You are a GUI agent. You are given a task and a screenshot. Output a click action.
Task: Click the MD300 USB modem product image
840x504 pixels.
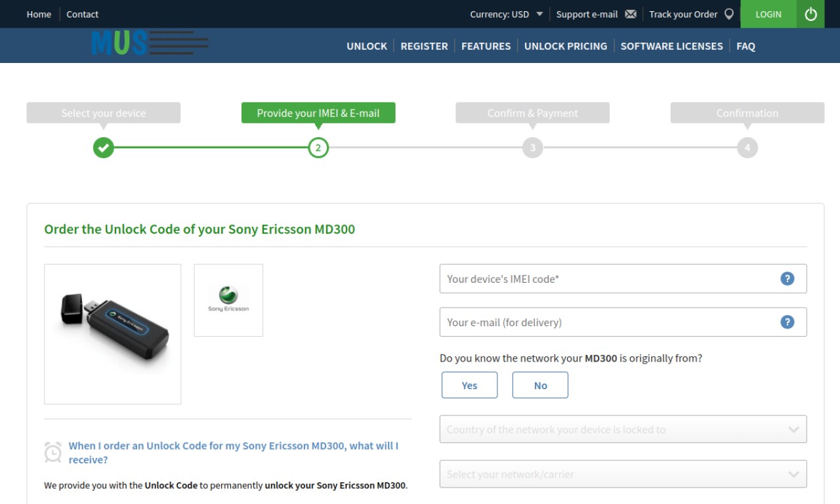click(x=113, y=334)
